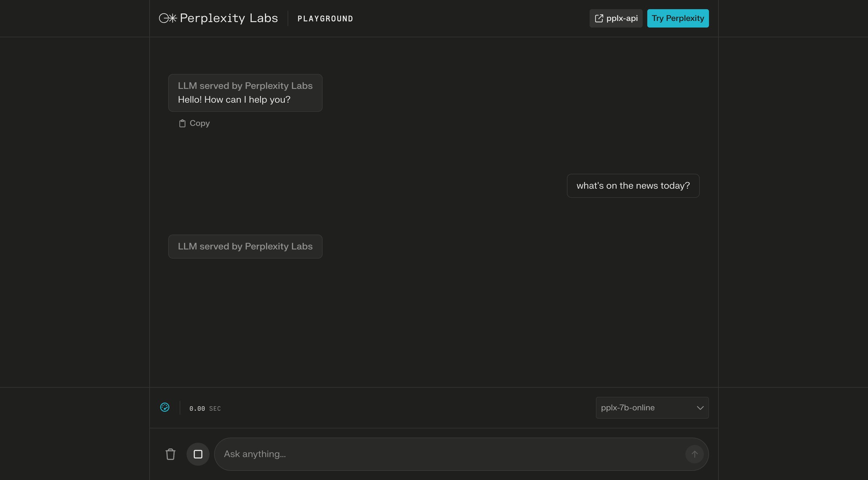868x480 pixels.
Task: Open the Perplexity Labs home title
Action: 229,18
